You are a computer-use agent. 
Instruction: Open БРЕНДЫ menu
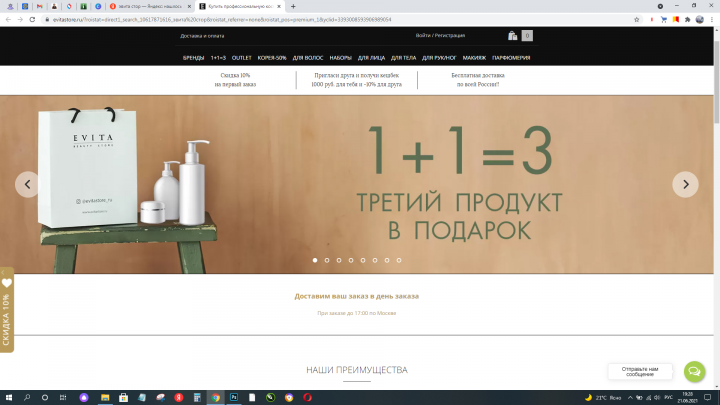(x=193, y=58)
